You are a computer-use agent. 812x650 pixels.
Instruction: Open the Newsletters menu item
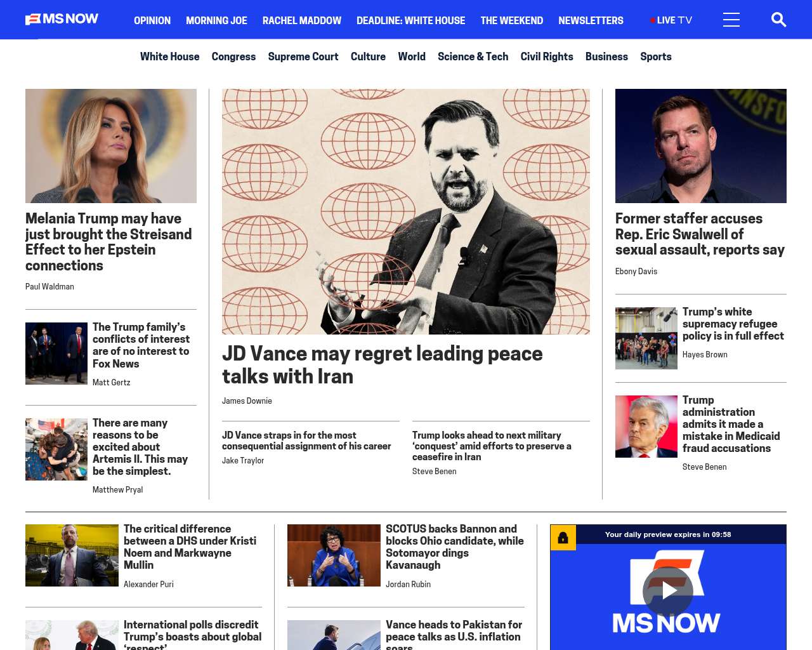(x=591, y=20)
